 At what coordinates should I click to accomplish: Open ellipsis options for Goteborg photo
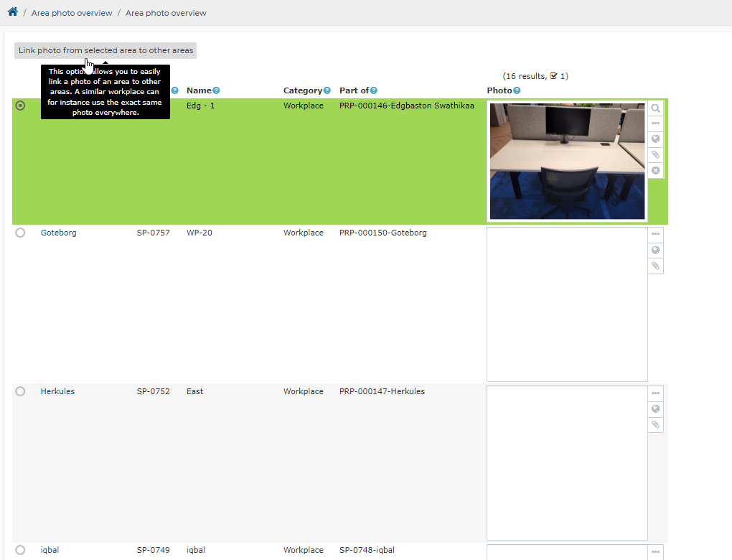[655, 234]
